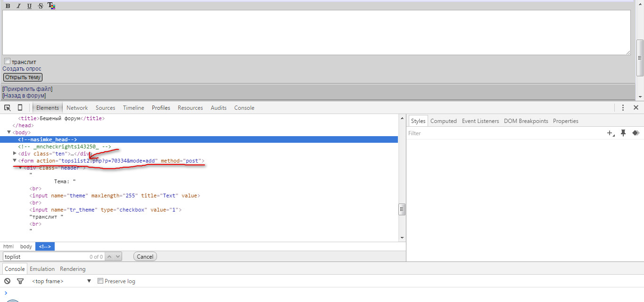Viewport: 644px width, 302px height.
Task: Click the Bold formatting icon
Action: pyautogui.click(x=8, y=6)
